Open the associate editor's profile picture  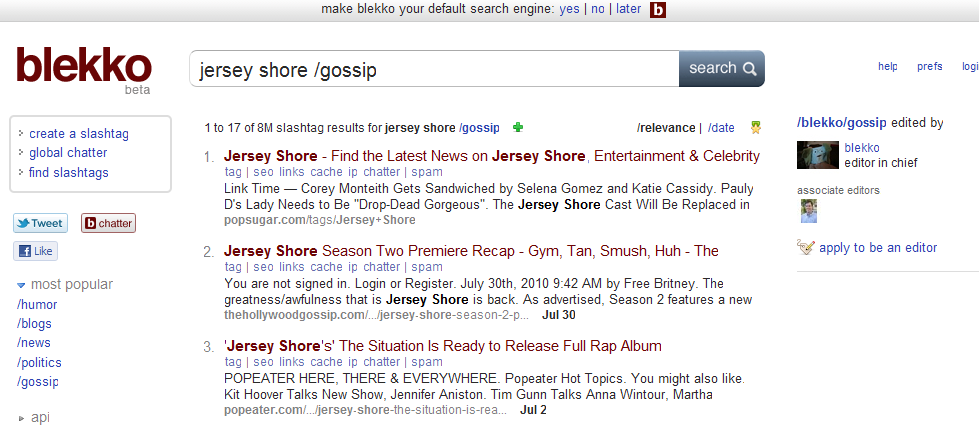[809, 211]
